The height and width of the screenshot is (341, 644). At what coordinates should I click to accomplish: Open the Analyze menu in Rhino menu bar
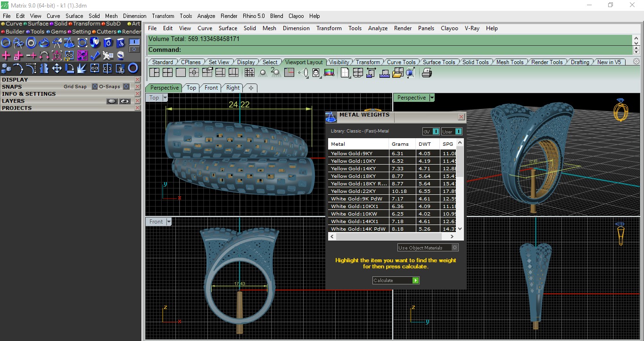pos(378,28)
